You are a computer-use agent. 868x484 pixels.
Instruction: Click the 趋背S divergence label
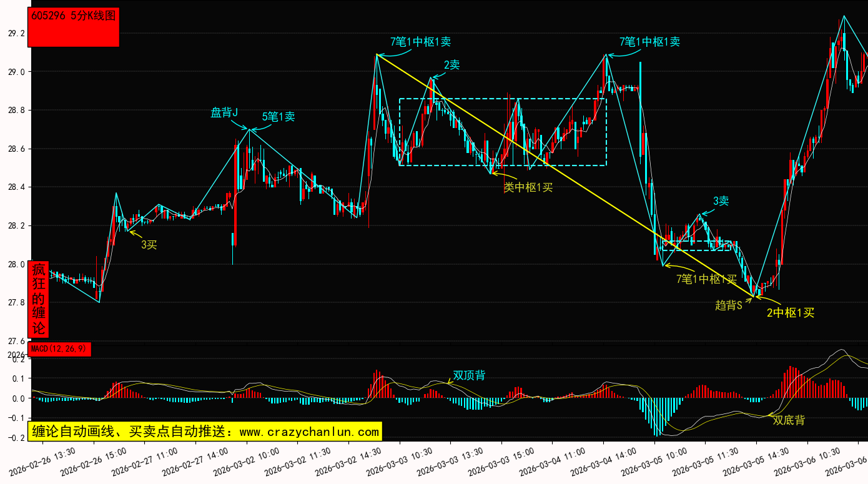coord(728,305)
